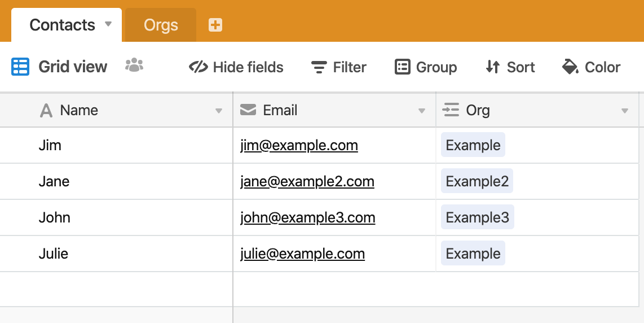The image size is (644, 323).
Task: Expand the Email column dropdown arrow
Action: click(x=421, y=111)
